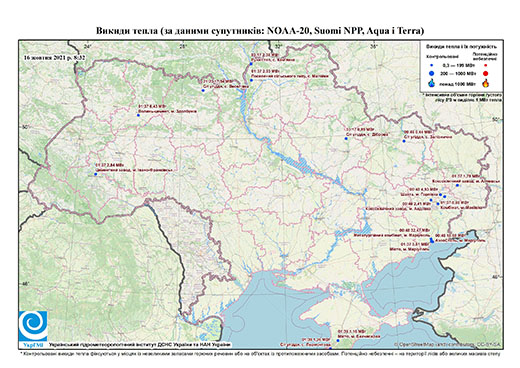
Task: Click the Mariupol blue cluster marker
Action: click(432, 240)
